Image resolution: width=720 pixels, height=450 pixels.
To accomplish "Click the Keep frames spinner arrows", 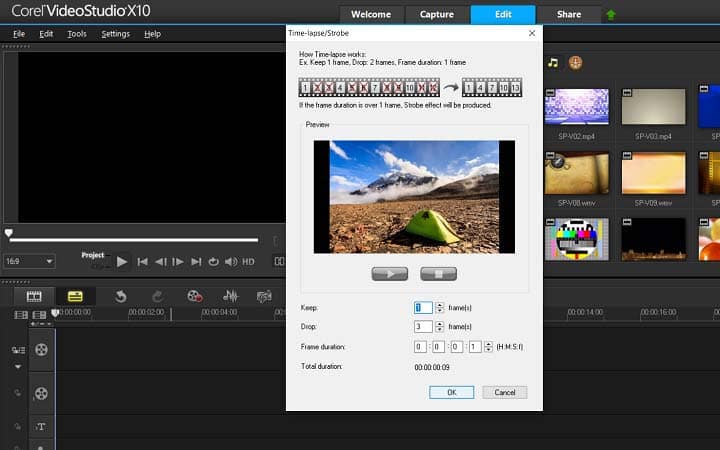I will [x=440, y=308].
